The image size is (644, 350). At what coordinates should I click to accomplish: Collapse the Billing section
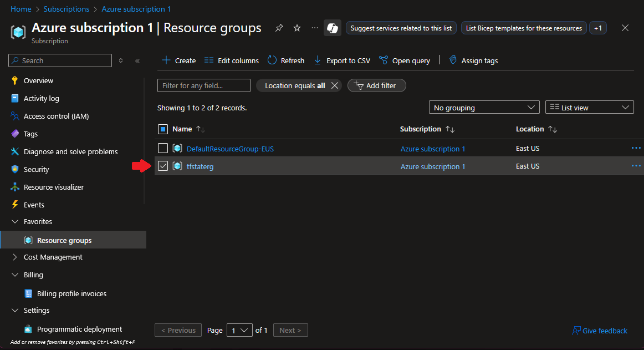[15, 275]
